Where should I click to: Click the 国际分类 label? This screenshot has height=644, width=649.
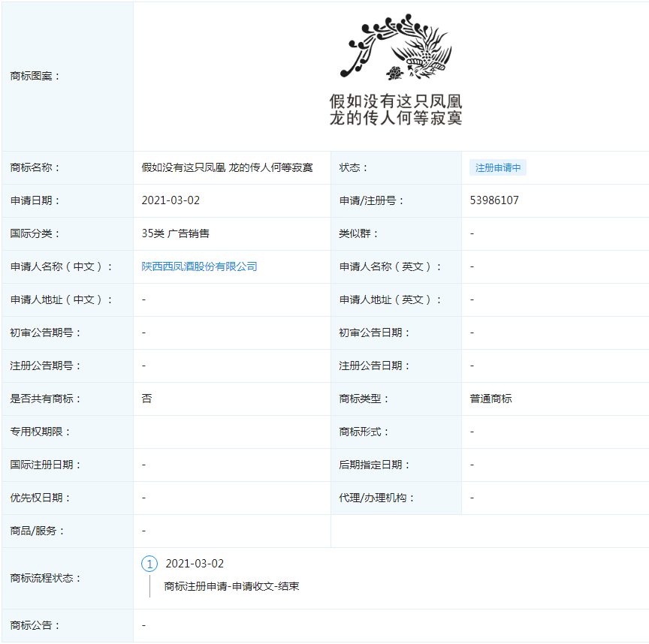click(x=35, y=233)
